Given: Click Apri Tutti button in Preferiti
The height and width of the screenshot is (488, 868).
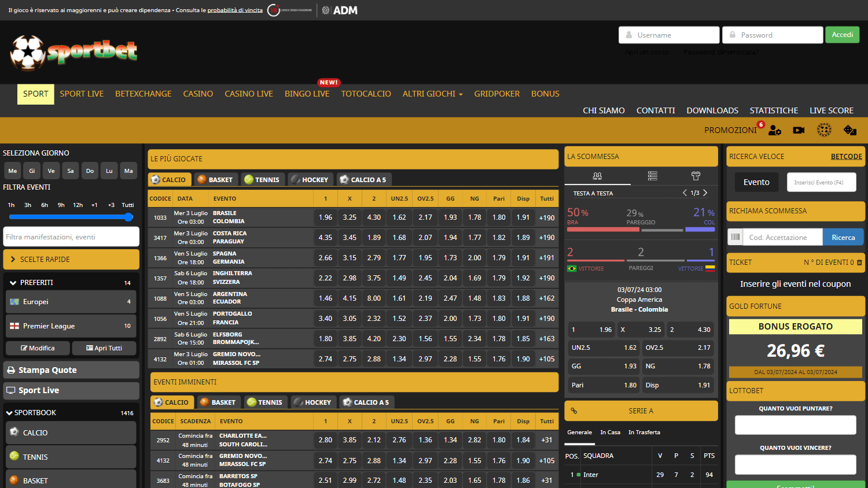Looking at the screenshot, I should pyautogui.click(x=104, y=348).
